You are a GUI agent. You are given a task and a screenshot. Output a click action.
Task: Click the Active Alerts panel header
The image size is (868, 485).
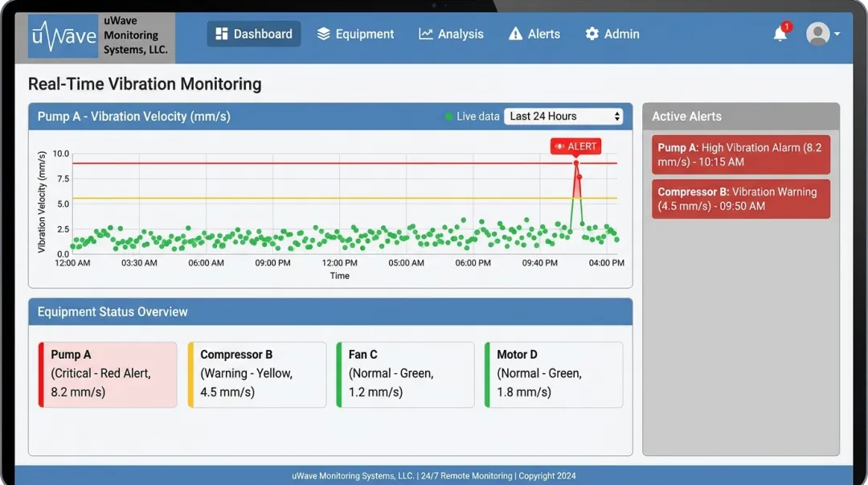(x=741, y=117)
